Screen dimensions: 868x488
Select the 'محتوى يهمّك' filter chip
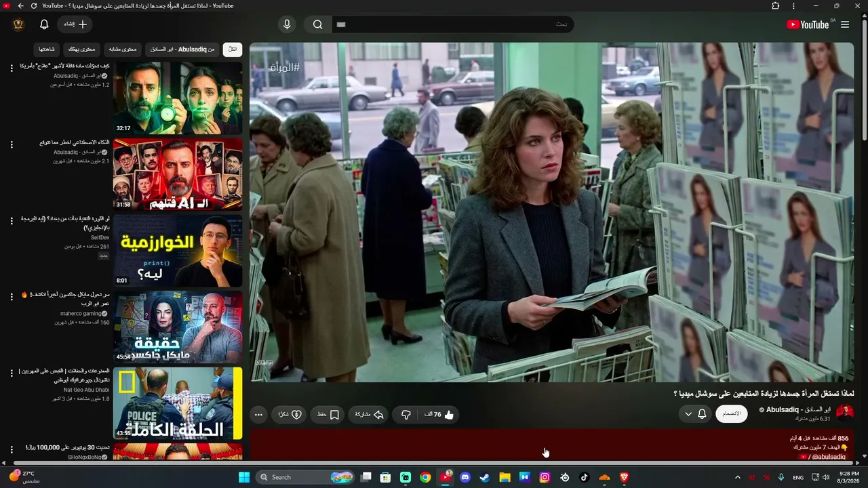[82, 49]
